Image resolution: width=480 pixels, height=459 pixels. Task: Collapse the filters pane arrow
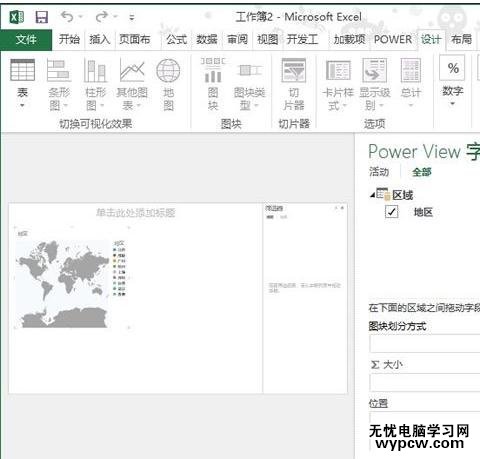pyautogui.click(x=336, y=208)
